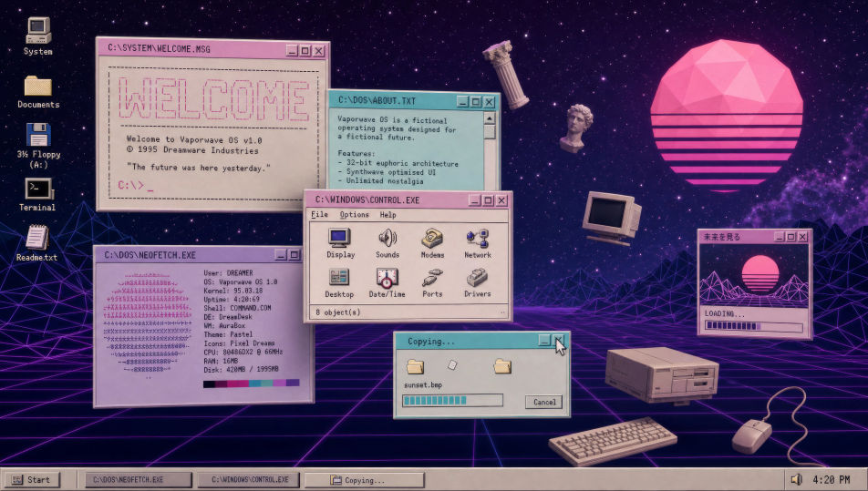Click the scrollbar thumb in ABOUT.TXT window

pos(490,131)
